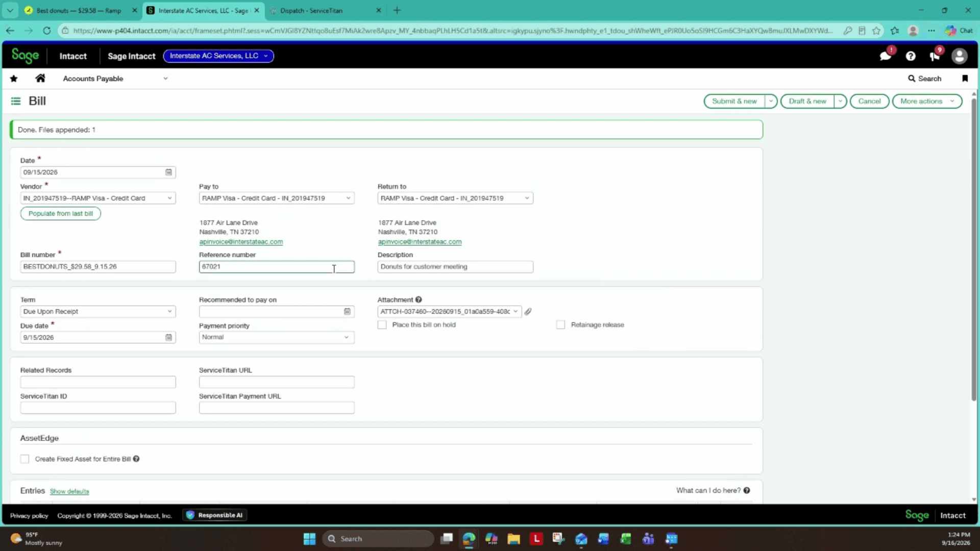Open the Privacy policy link
This screenshot has width=980, height=551.
[x=29, y=516]
